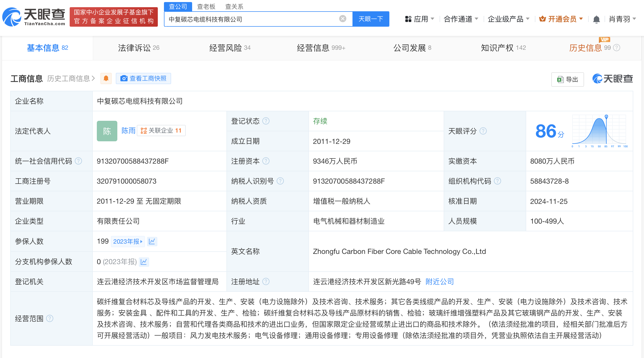Open the 分支机构参保人数 trend chart icon
Screen dimensions: 644x358
(x=144, y=262)
